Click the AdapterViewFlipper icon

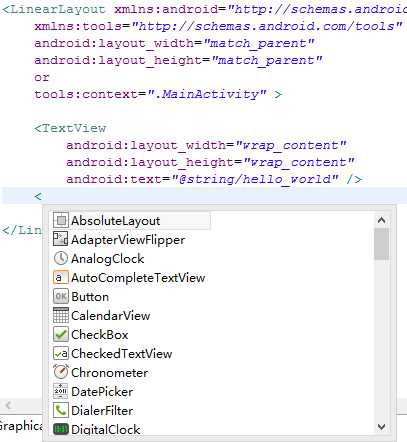tap(61, 239)
